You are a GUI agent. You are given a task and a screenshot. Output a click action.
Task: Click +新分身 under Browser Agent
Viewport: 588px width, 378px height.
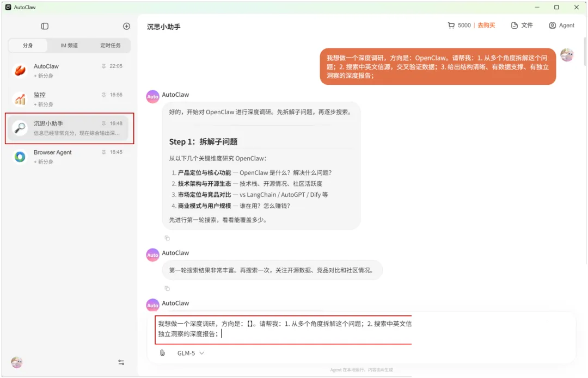(44, 162)
